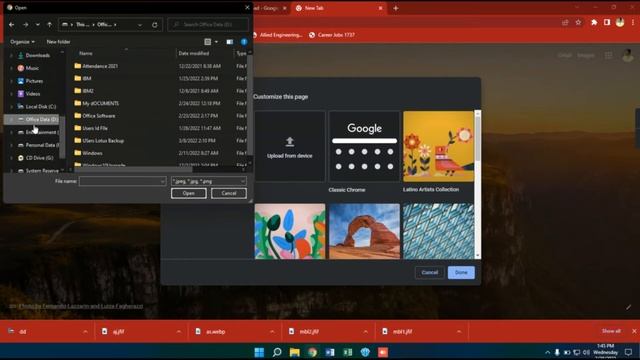Viewport: 640px width, 360px height.
Task: Click the Open button in dialog
Action: click(x=189, y=193)
